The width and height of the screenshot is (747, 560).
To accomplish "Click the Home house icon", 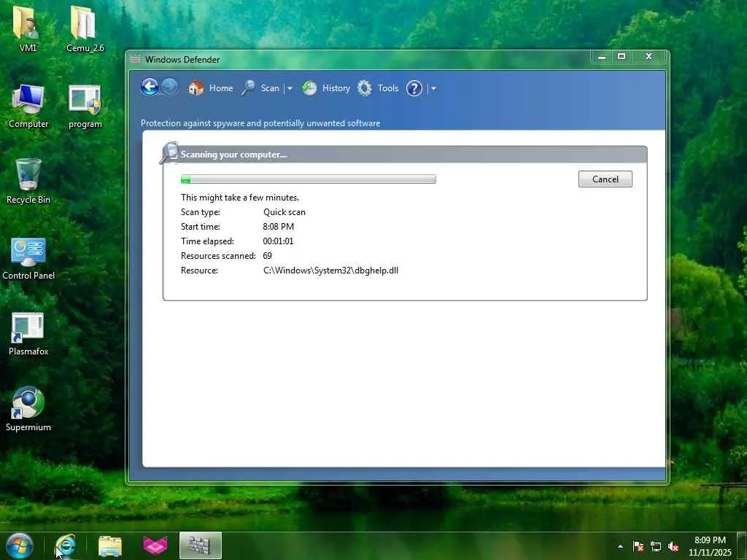I will point(196,88).
